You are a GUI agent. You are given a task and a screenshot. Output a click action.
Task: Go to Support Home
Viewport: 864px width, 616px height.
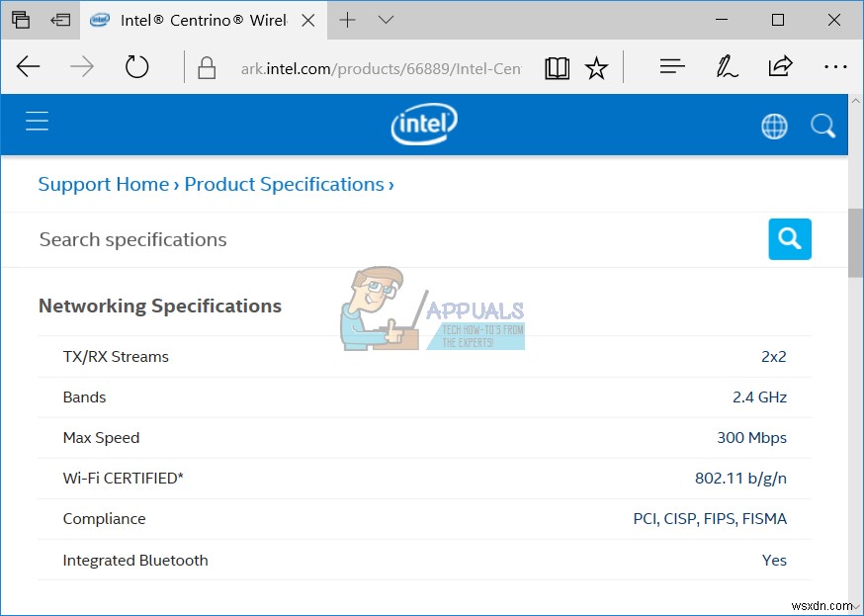(x=103, y=185)
